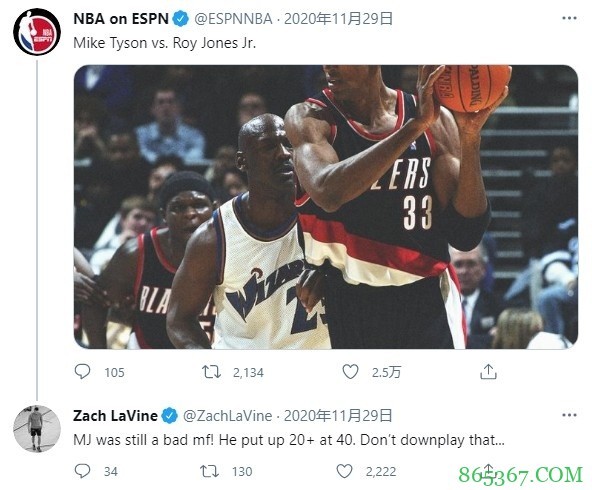Reply to the NBA on ESPN tweet
592x490 pixels.
pos(82,371)
